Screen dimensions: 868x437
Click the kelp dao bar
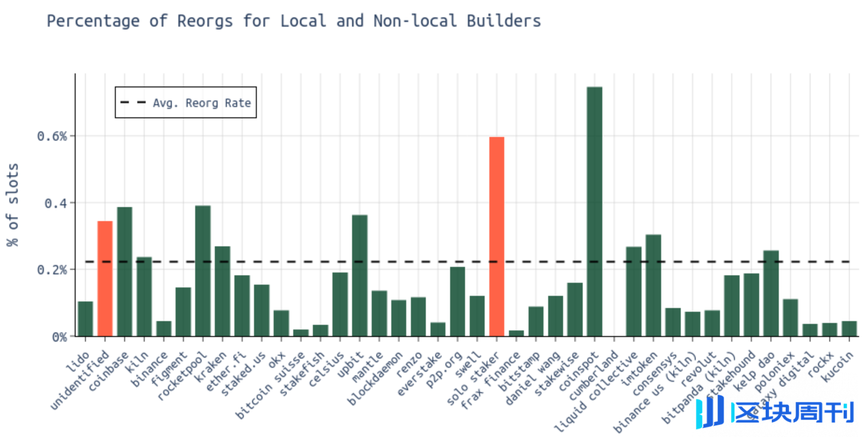click(x=771, y=294)
